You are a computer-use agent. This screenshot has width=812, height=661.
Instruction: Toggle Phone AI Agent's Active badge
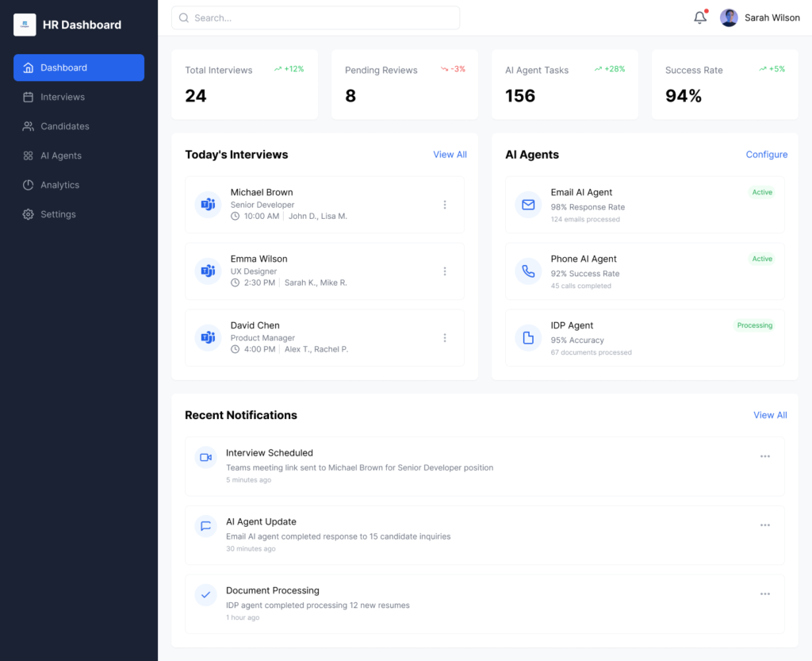(762, 259)
